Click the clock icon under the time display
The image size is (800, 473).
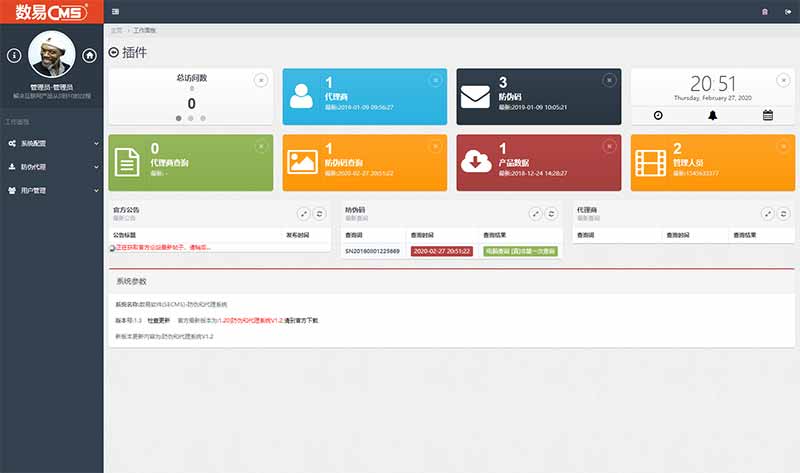658,115
